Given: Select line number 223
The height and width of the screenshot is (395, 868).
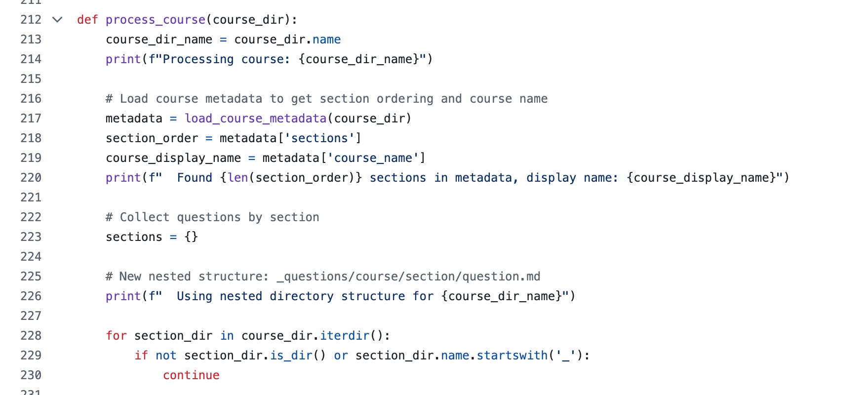Looking at the screenshot, I should pos(31,237).
